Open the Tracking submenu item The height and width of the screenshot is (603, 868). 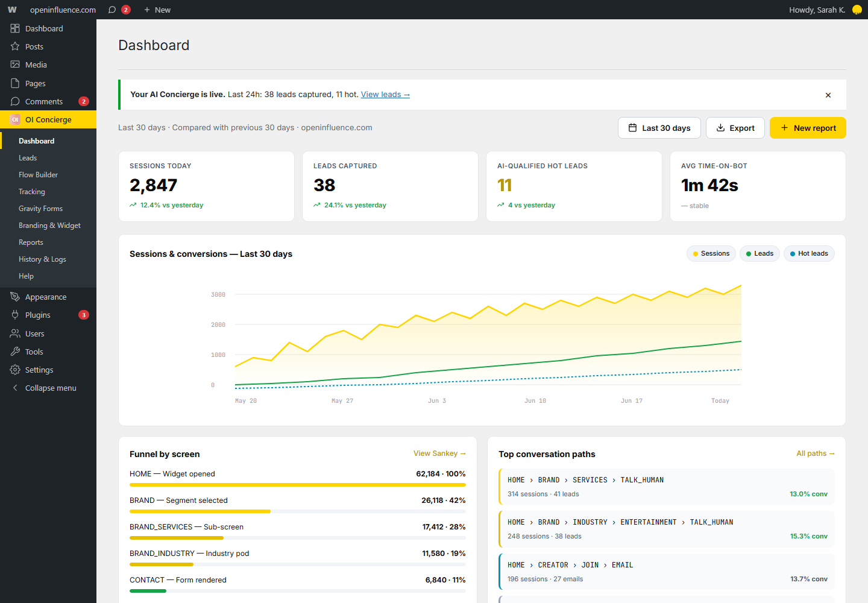tap(32, 192)
